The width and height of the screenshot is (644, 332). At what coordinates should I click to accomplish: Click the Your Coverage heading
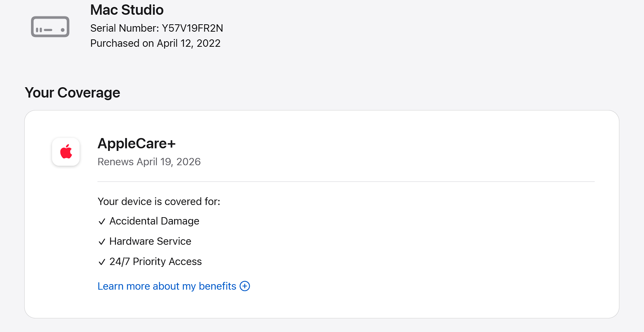pyautogui.click(x=72, y=93)
